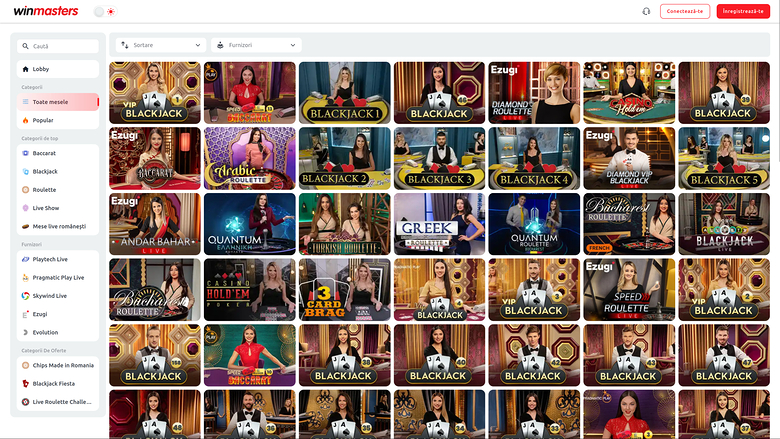Toggle the light/dark theme switch

tap(105, 11)
